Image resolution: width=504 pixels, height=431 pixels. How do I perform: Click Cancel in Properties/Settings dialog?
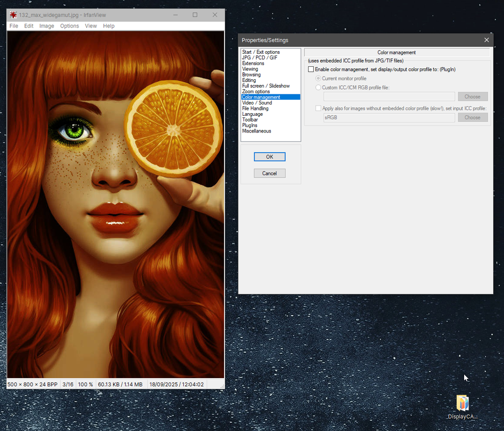tap(269, 173)
